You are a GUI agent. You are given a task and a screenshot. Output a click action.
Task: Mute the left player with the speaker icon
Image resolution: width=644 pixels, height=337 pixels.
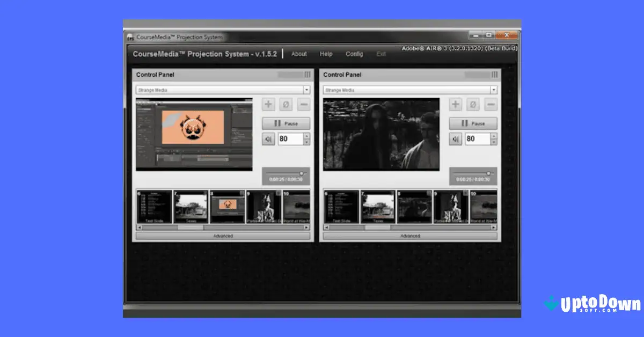(268, 139)
